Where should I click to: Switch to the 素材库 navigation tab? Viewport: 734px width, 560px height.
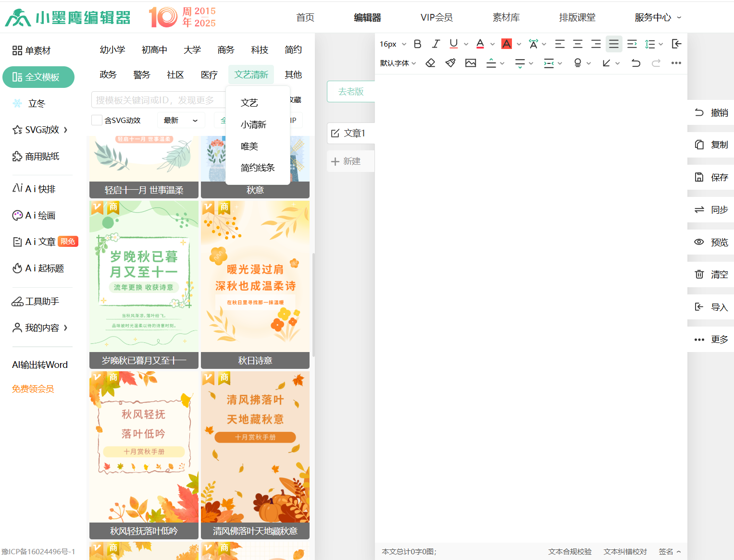[506, 18]
